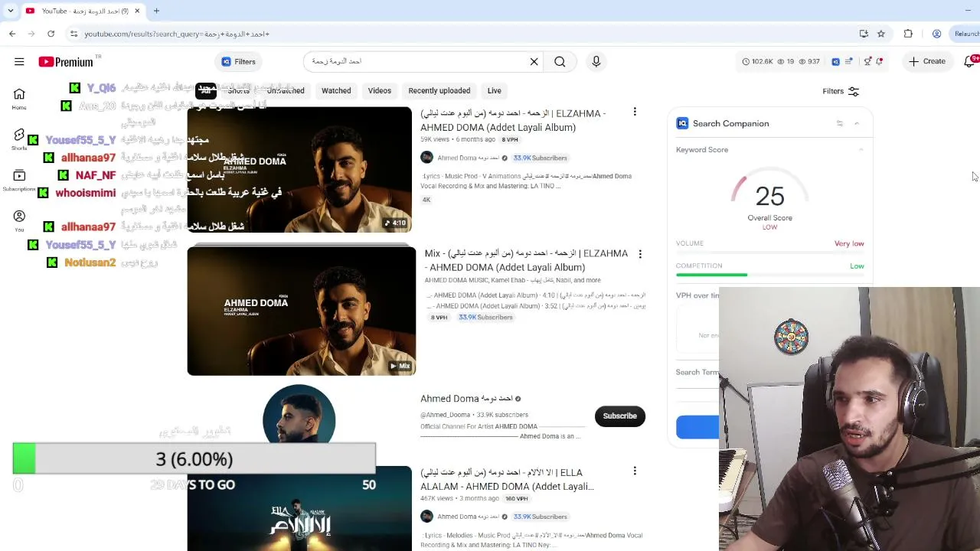Screen dimensions: 980x551
Task: Click the Competition level bar
Action: (x=770, y=275)
